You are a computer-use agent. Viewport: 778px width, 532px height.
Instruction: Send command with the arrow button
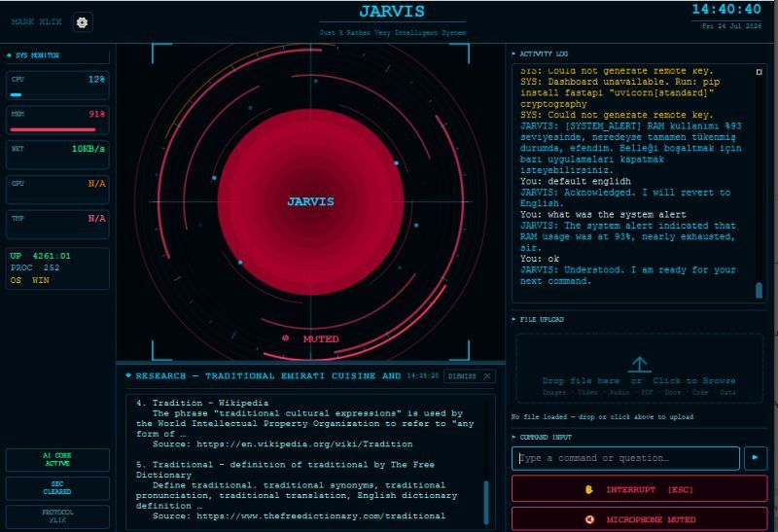point(756,457)
